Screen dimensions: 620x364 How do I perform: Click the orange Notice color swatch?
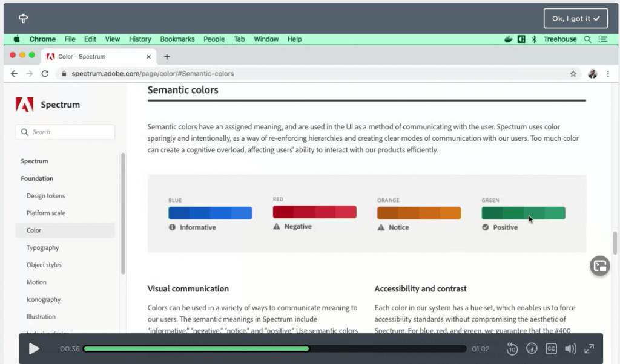419,213
